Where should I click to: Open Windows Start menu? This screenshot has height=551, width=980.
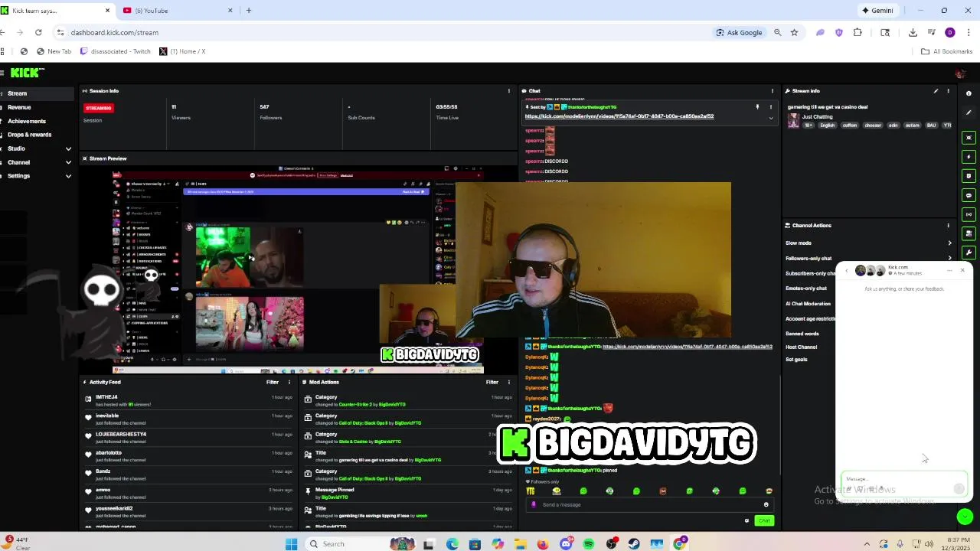(291, 544)
